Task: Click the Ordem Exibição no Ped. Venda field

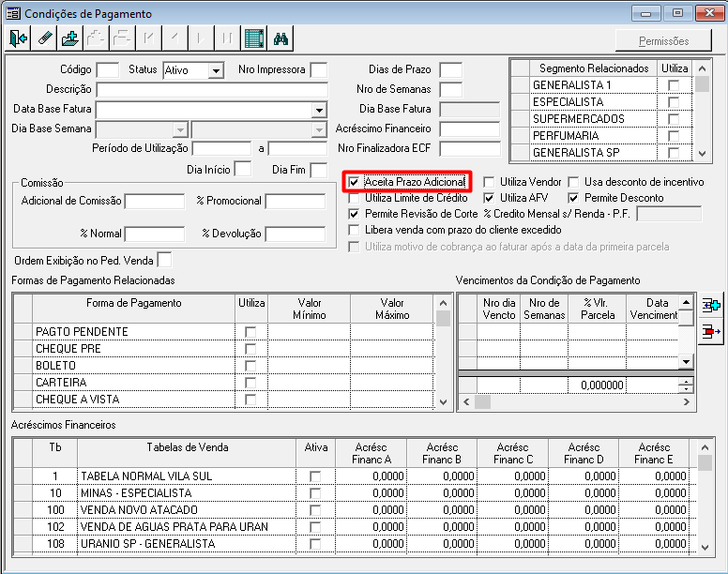Action: pos(164,261)
